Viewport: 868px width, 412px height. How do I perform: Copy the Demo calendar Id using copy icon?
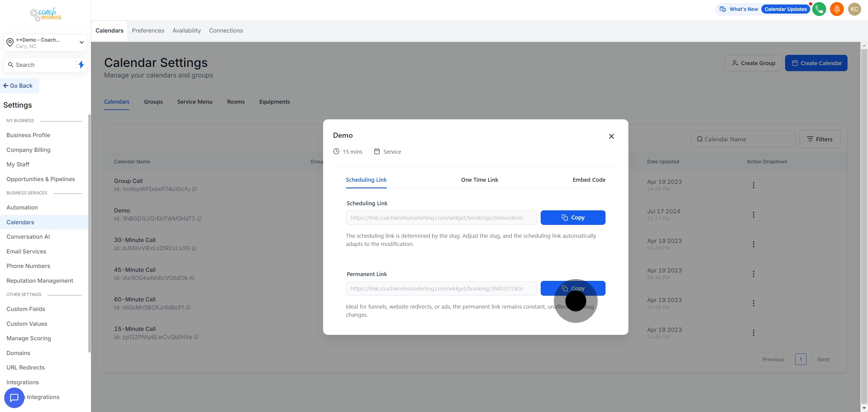200,219
